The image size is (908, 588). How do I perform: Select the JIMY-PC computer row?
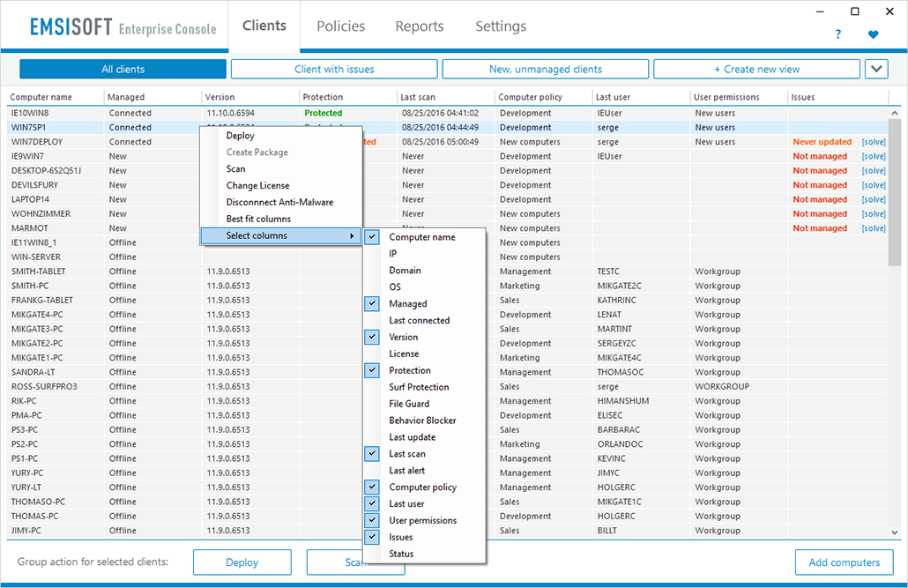pyautogui.click(x=448, y=530)
